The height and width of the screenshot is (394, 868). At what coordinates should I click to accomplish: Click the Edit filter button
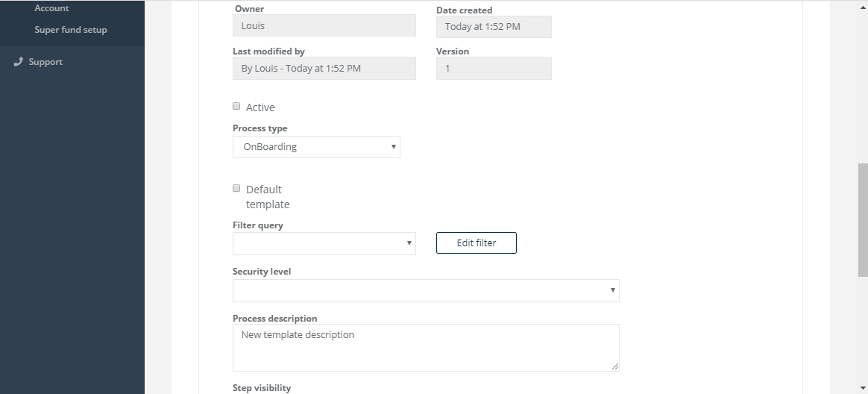tap(476, 243)
